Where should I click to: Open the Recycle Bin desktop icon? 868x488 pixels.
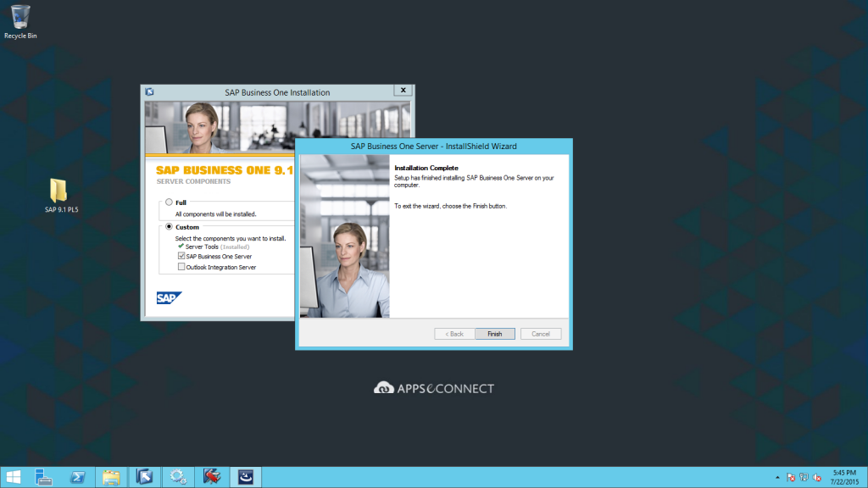(x=20, y=22)
